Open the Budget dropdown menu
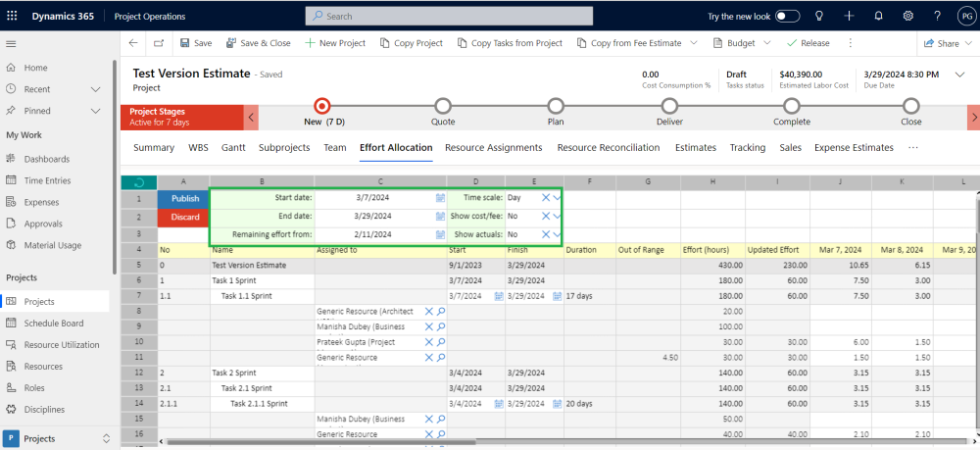The width and height of the screenshot is (980, 450). (x=768, y=43)
